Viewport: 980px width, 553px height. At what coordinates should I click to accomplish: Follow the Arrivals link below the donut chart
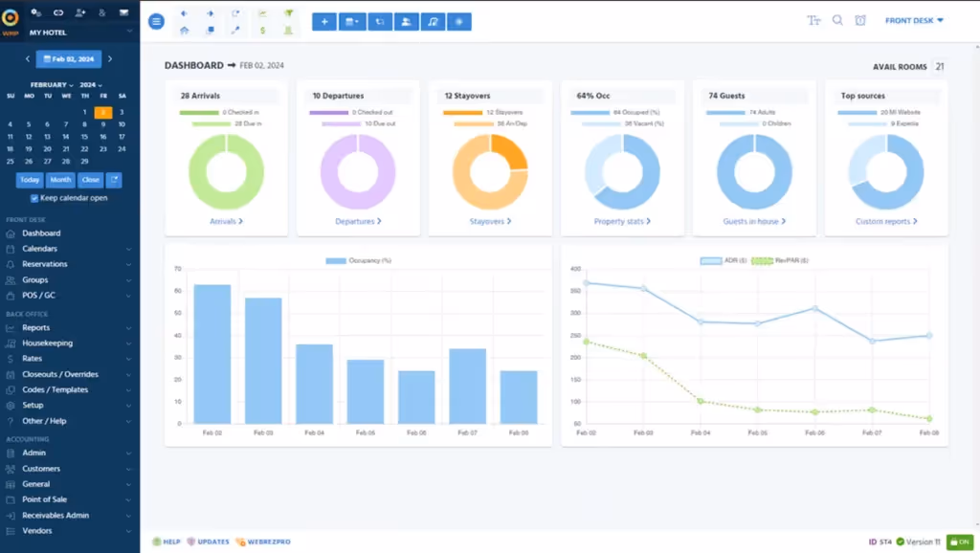click(x=226, y=220)
